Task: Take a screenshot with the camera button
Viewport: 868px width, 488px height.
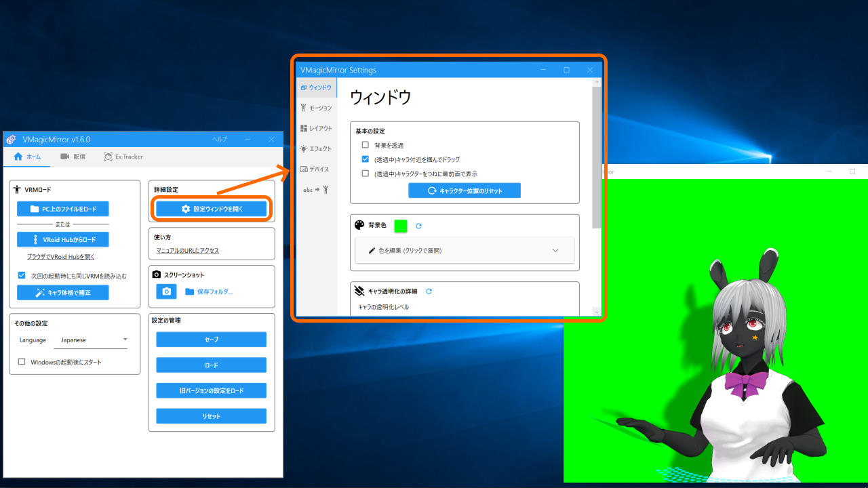Action: pos(166,291)
